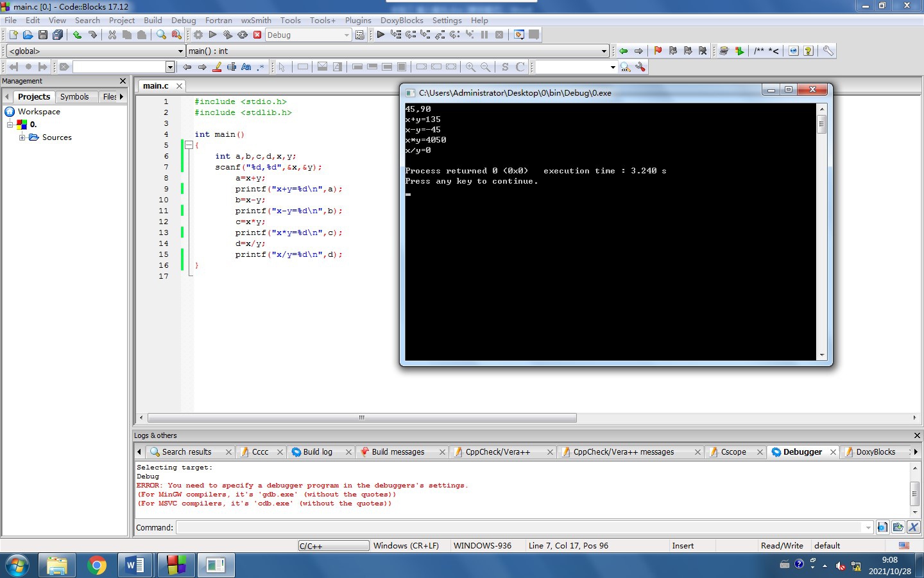Close the main.c editor tab
This screenshot has width=924, height=578.
(x=180, y=86)
